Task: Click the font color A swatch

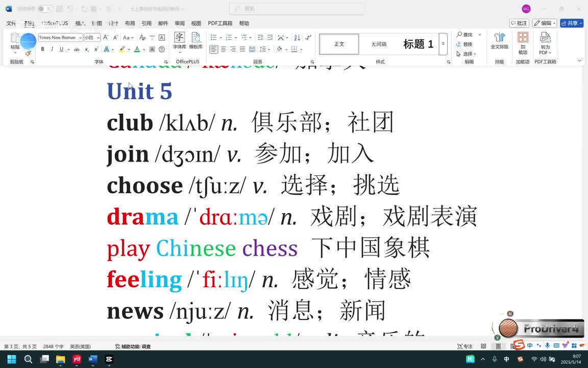Action: click(137, 49)
